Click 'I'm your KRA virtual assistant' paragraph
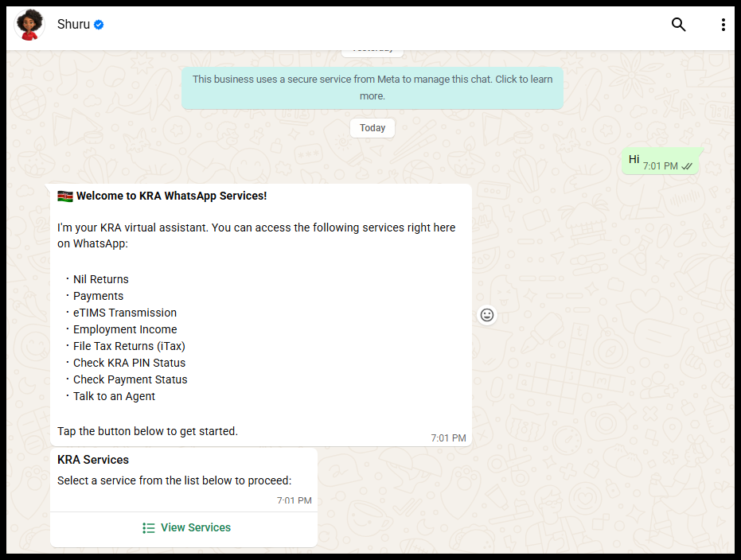Screen dimensions: 741x560 256,235
